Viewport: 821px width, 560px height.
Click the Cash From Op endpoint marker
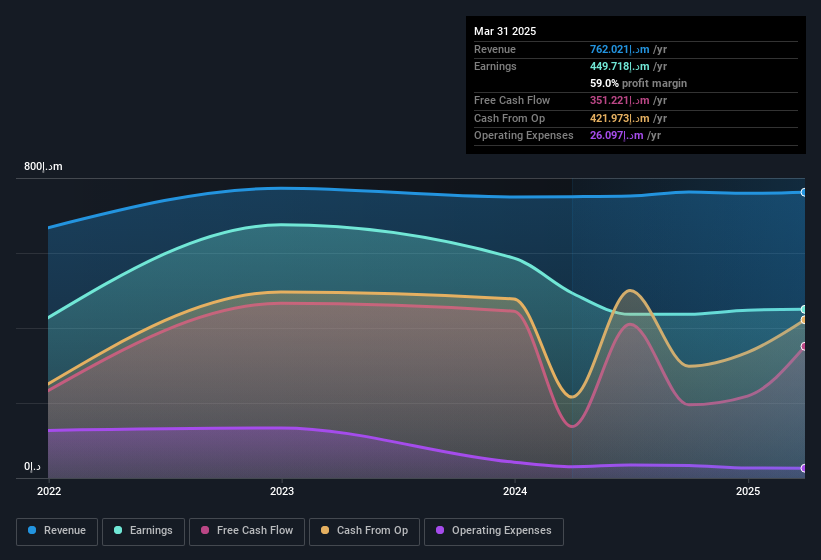pyautogui.click(x=804, y=320)
